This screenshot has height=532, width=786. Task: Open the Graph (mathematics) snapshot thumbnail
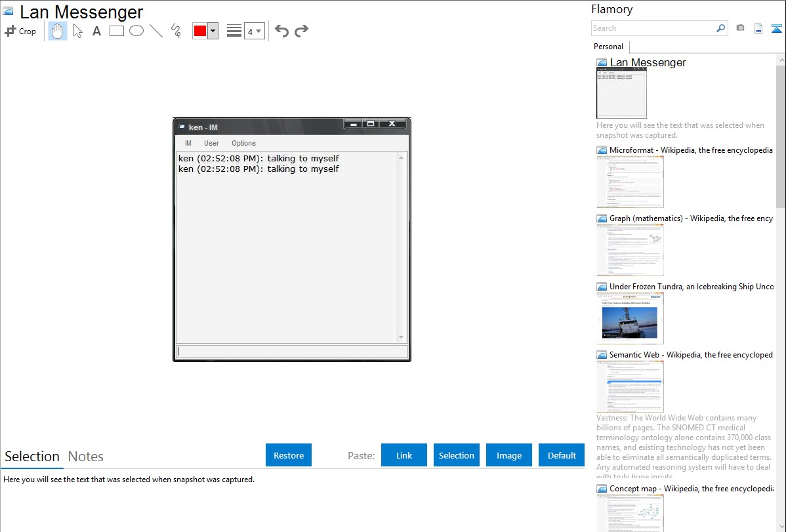coord(630,250)
